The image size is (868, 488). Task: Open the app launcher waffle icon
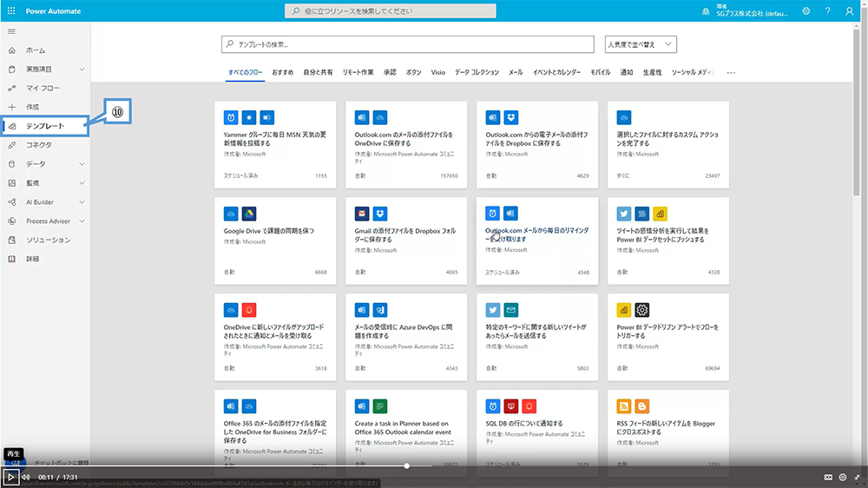pos(11,11)
